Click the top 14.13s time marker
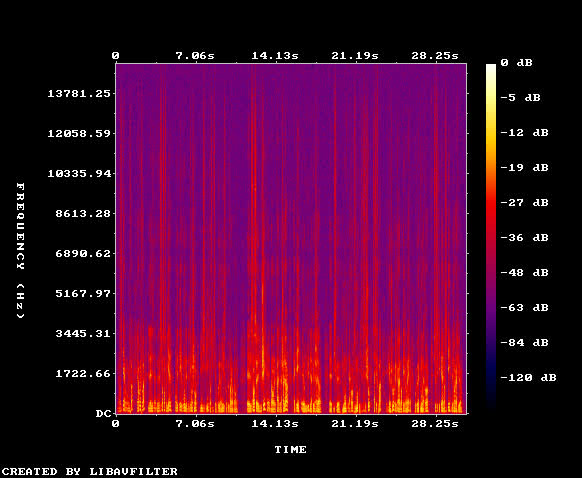This screenshot has height=478, width=582. 275,56
